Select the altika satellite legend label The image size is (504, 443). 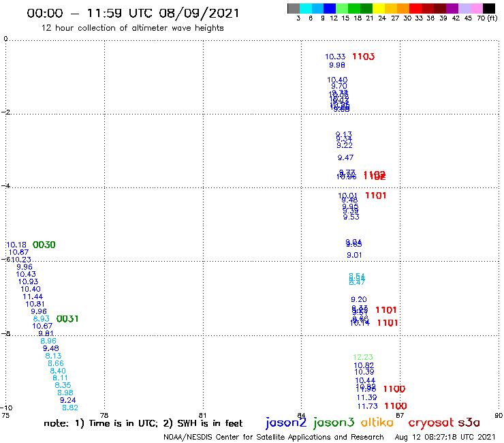[x=377, y=423]
